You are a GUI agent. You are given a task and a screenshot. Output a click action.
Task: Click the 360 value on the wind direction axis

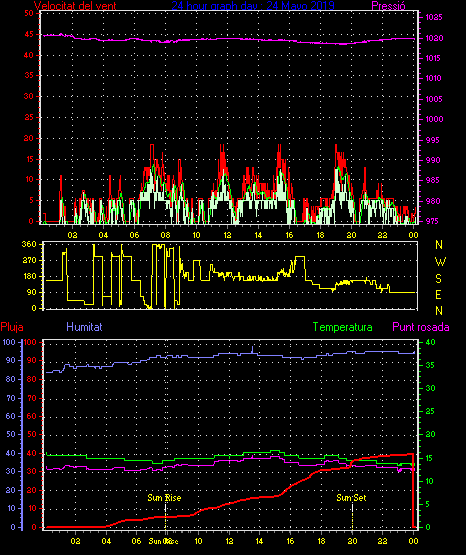pyautogui.click(x=29, y=244)
